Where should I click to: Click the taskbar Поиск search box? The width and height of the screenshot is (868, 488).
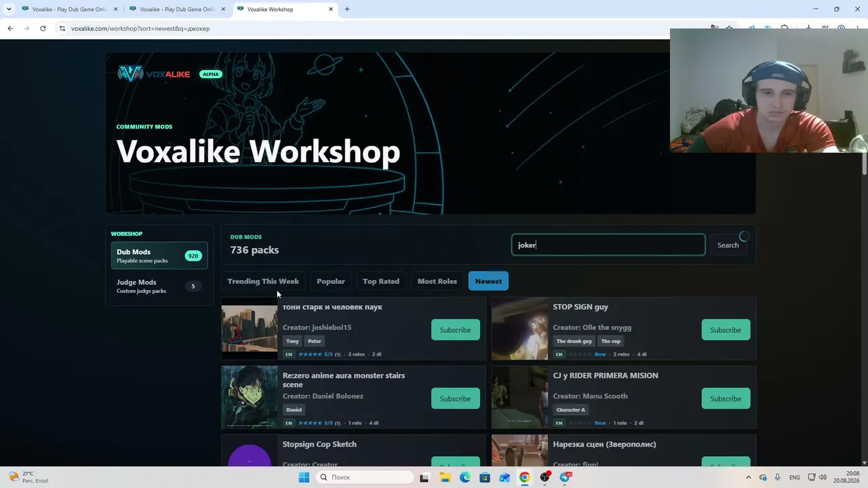pos(365,477)
